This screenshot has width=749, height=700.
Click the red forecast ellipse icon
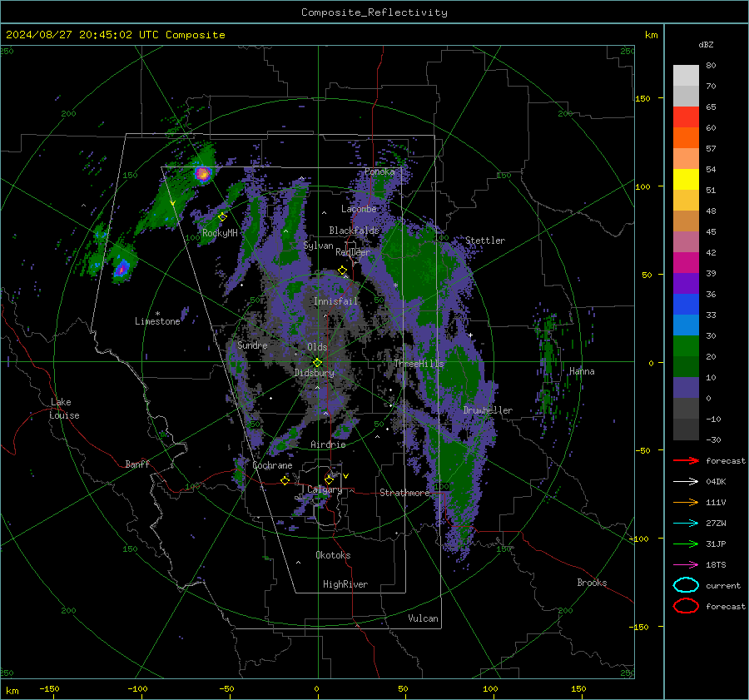pyautogui.click(x=686, y=606)
